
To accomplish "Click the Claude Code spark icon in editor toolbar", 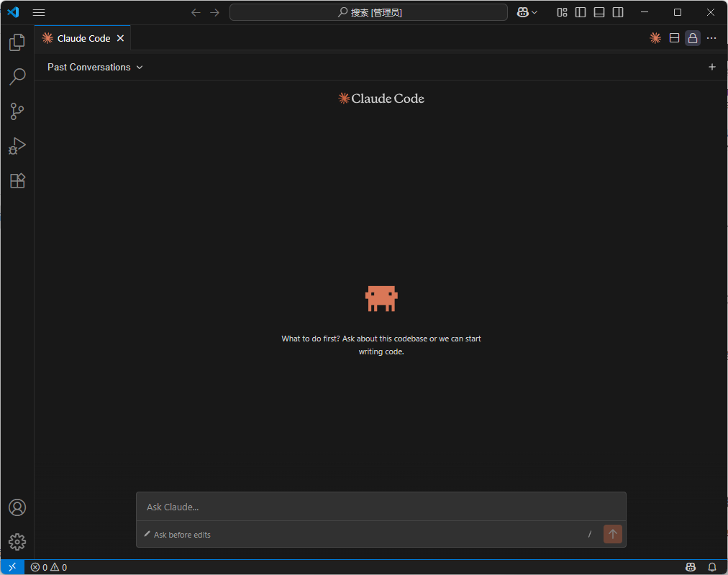I will (655, 38).
